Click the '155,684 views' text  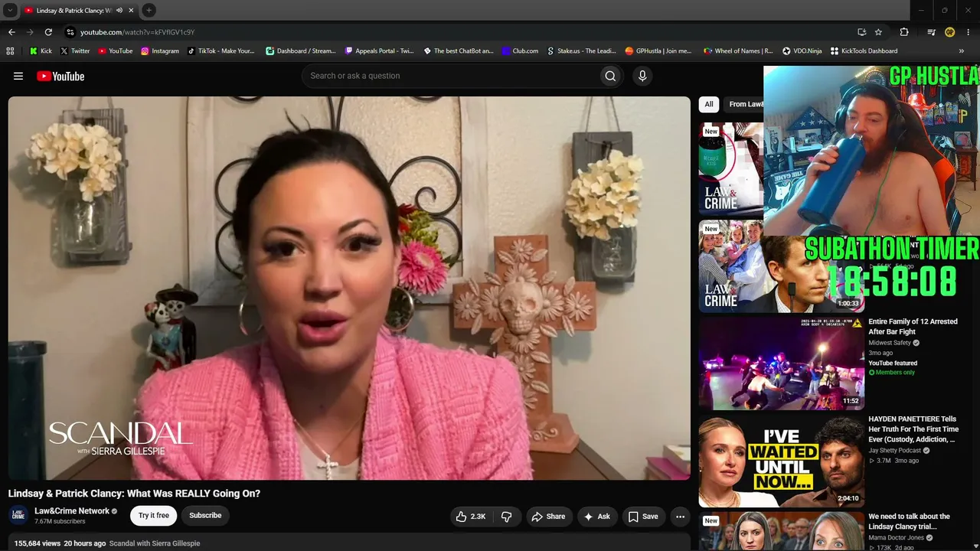click(37, 543)
